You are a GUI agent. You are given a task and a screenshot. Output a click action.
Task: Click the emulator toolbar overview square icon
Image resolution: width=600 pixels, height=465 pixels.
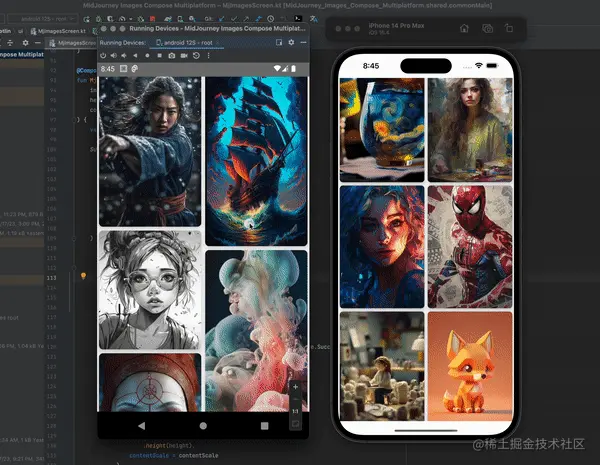tap(160, 55)
